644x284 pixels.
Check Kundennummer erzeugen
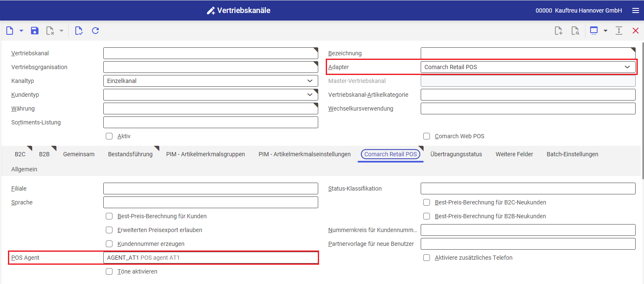tap(110, 244)
